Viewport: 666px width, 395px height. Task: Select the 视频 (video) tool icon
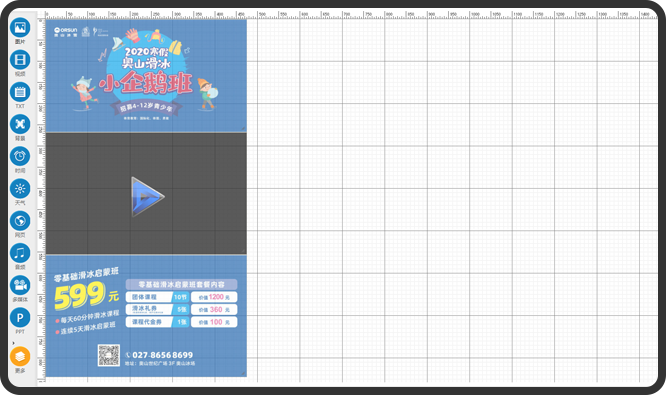[20, 60]
